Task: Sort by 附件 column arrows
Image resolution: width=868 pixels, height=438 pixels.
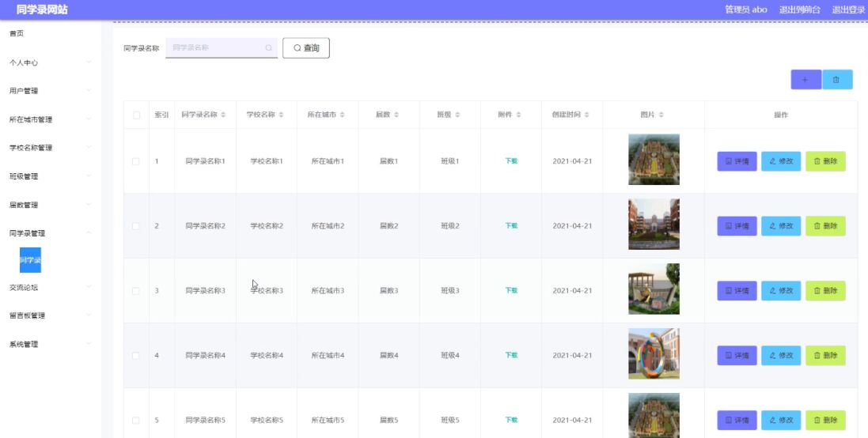Action: pos(518,115)
